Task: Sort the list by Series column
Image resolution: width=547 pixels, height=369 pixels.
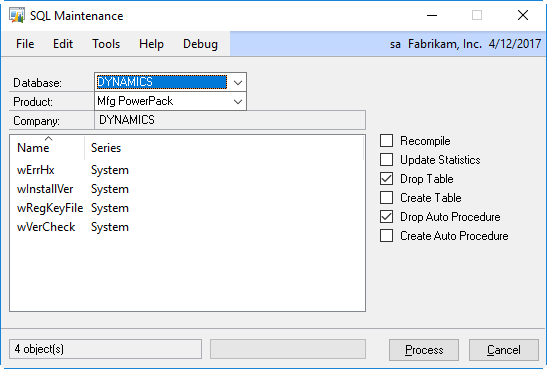Action: [106, 148]
